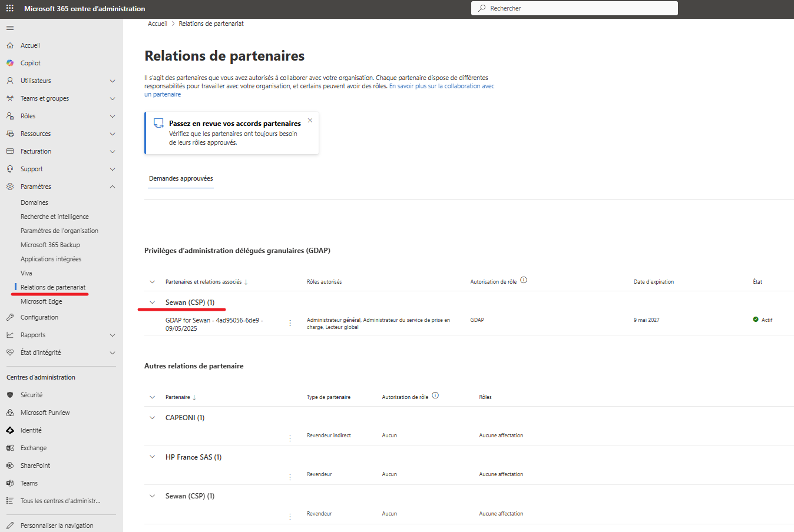Screen dimensions: 794x532
Task: Expand the Facturation section chevron
Action: pyautogui.click(x=113, y=151)
